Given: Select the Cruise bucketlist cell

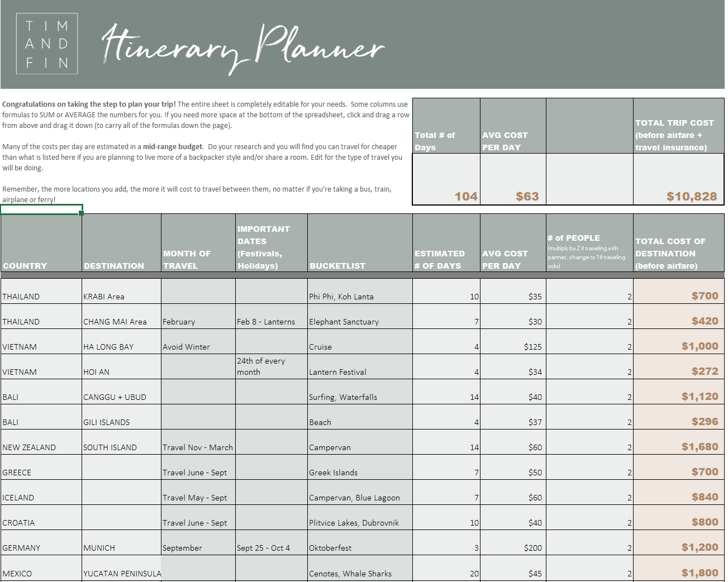Looking at the screenshot, I should coord(360,341).
